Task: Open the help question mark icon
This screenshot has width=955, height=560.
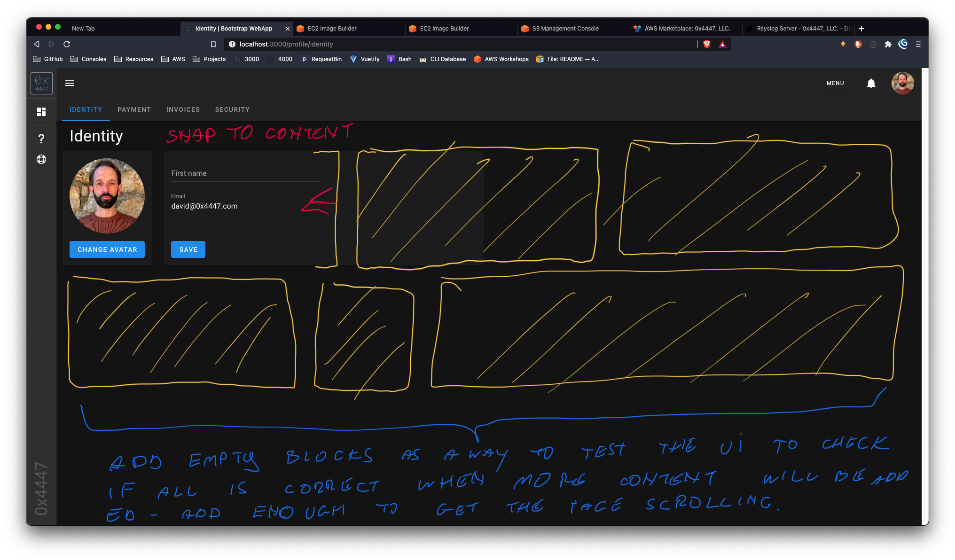Action: [x=41, y=139]
